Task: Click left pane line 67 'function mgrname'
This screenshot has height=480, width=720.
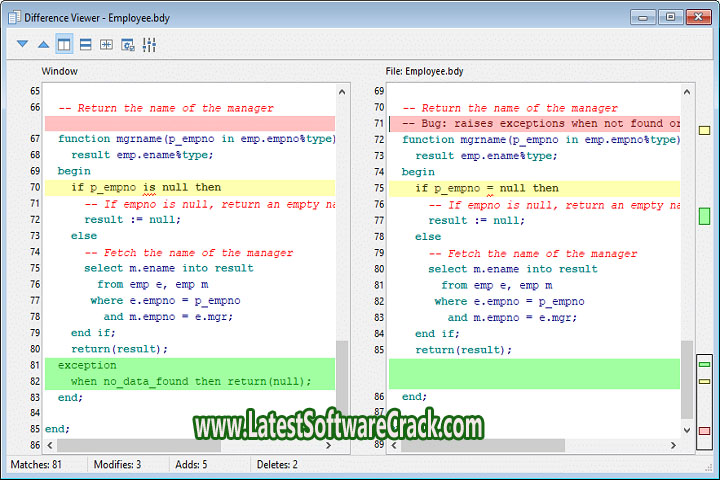Action: coord(197,139)
